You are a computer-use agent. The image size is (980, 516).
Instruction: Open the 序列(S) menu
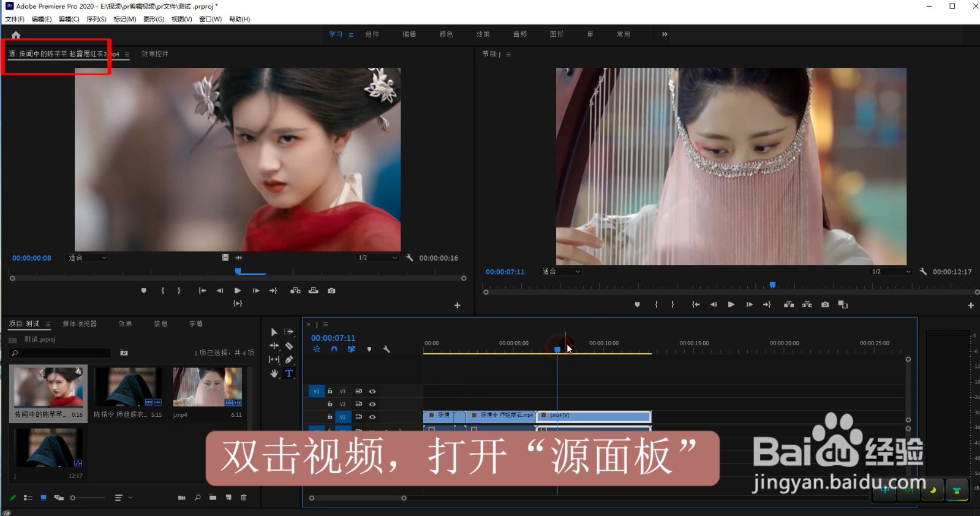96,19
